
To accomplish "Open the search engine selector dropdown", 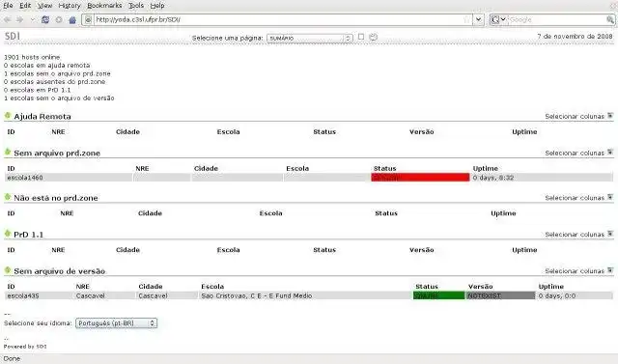I will pos(498,19).
